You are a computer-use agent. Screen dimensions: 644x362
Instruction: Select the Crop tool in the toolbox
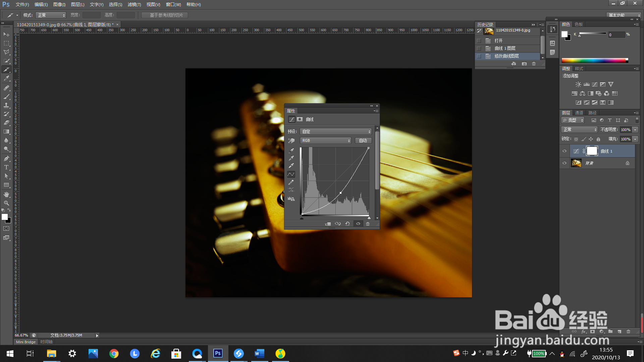click(x=6, y=70)
